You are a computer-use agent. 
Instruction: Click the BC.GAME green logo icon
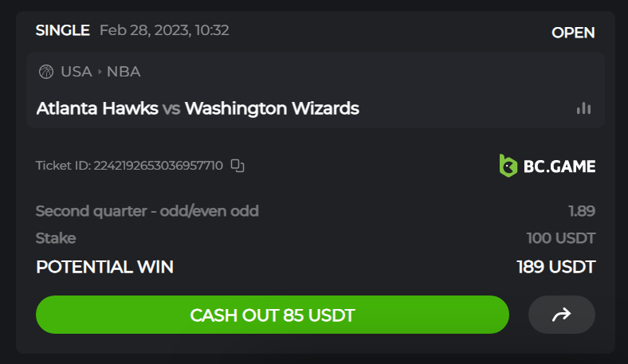pyautogui.click(x=508, y=166)
